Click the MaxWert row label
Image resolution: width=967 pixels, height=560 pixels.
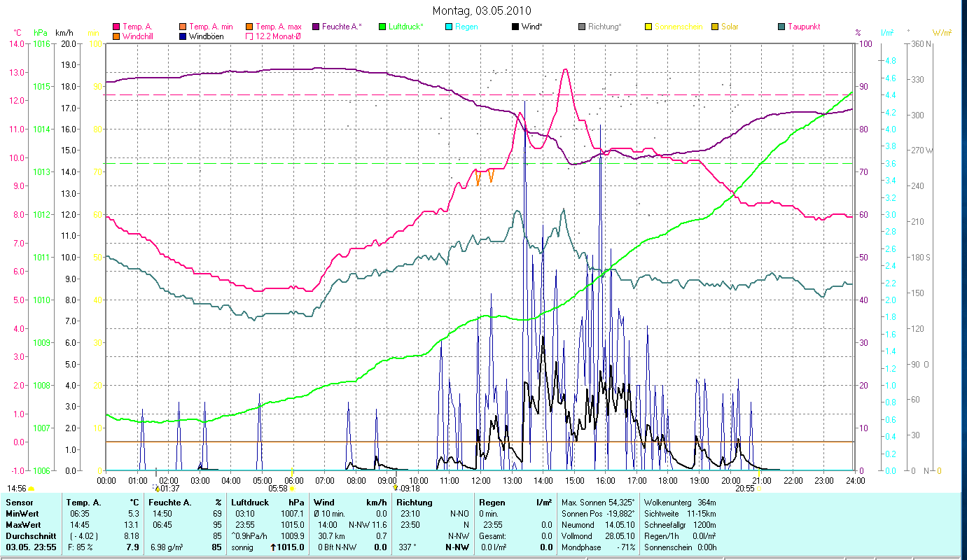coord(23,524)
